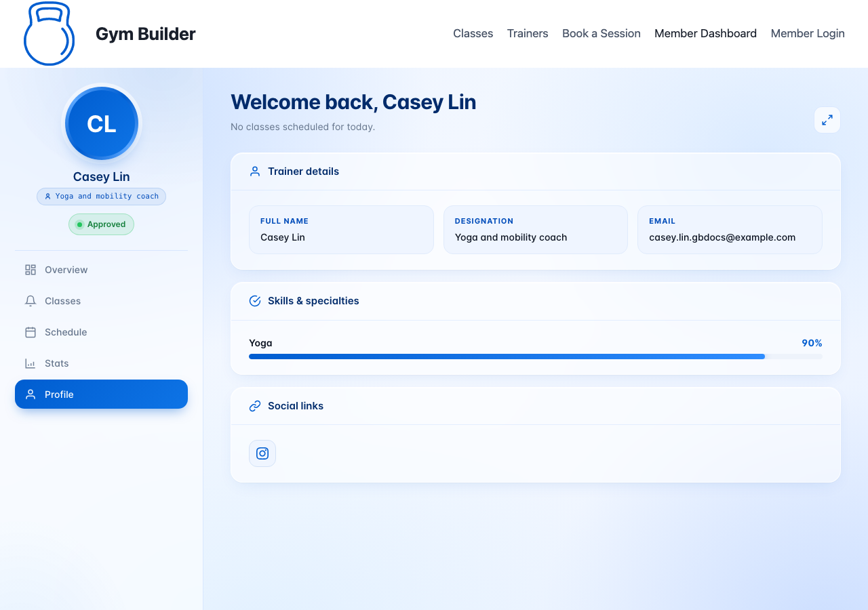The image size is (868, 610).
Task: Click the Gym Builder site title
Action: point(146,34)
